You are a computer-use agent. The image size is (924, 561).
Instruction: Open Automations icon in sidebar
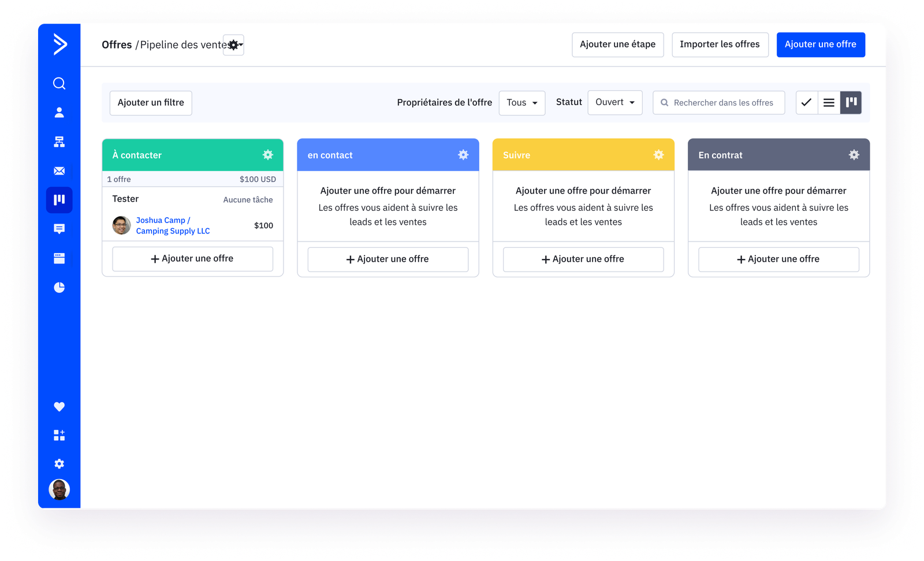pos(59,142)
